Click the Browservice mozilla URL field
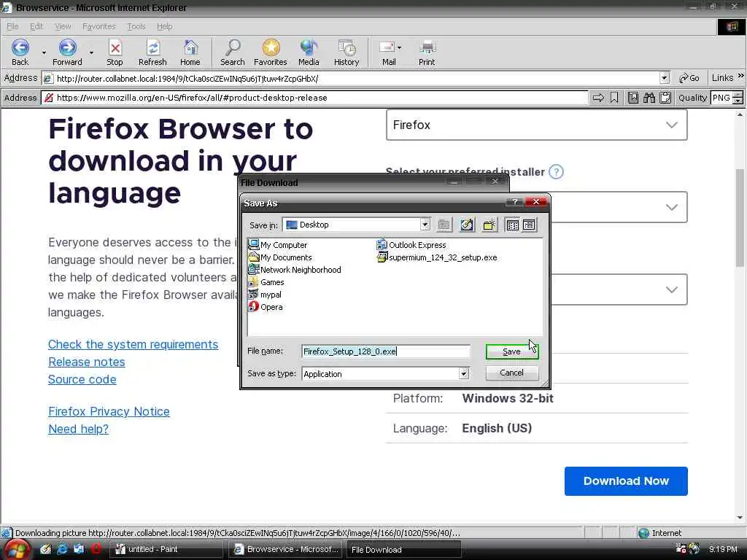747x560 pixels. [315, 98]
